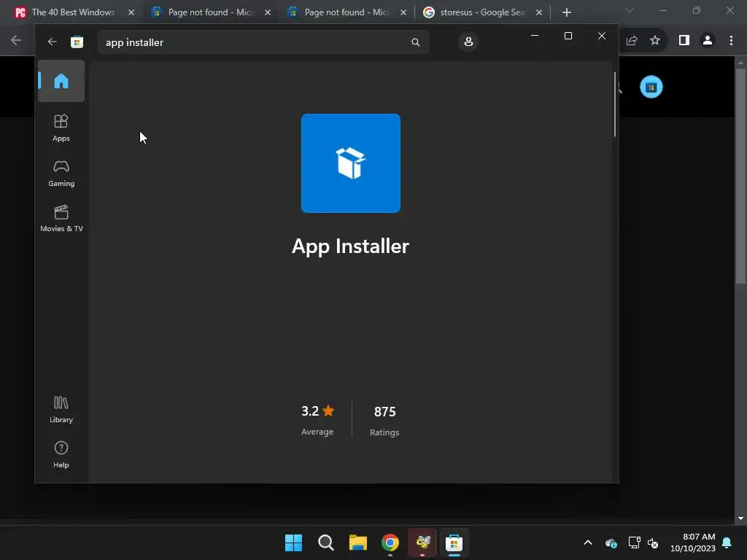747x560 pixels.
Task: Click the Microsoft Store back arrow
Action: [x=53, y=42]
